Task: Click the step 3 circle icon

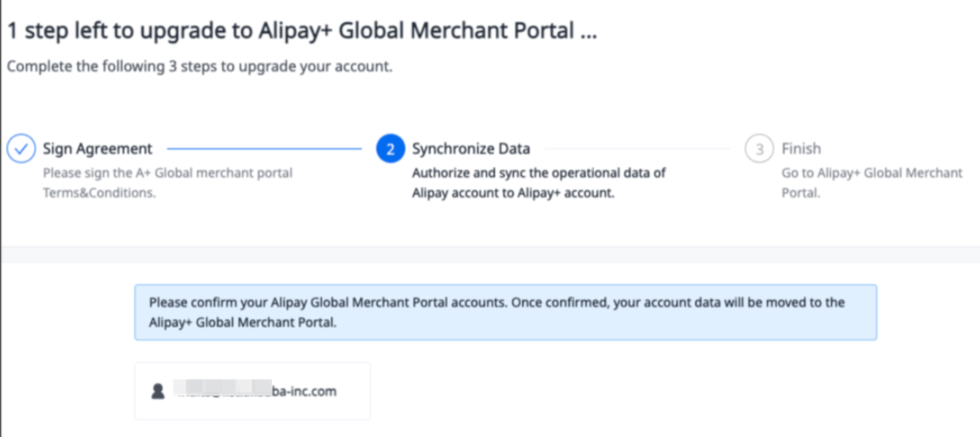Action: (759, 149)
